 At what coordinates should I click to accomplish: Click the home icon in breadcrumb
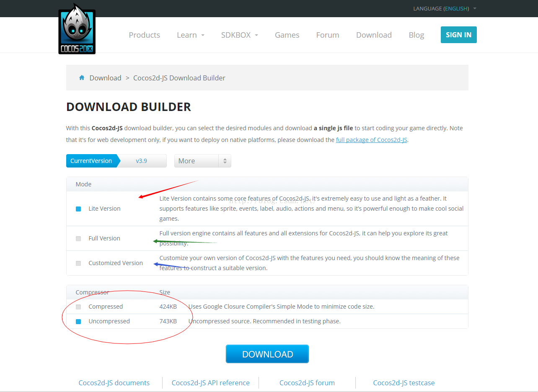82,77
